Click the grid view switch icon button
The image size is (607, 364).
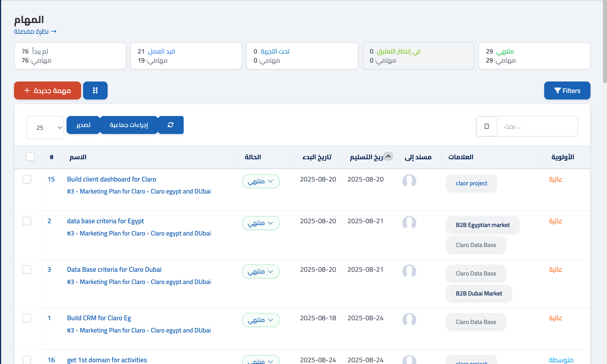coord(95,90)
